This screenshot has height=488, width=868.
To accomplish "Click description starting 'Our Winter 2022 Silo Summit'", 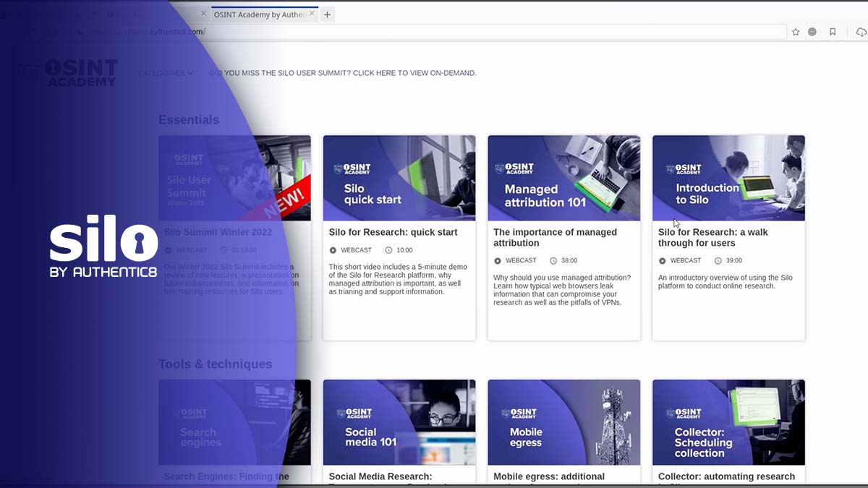I will 231,279.
